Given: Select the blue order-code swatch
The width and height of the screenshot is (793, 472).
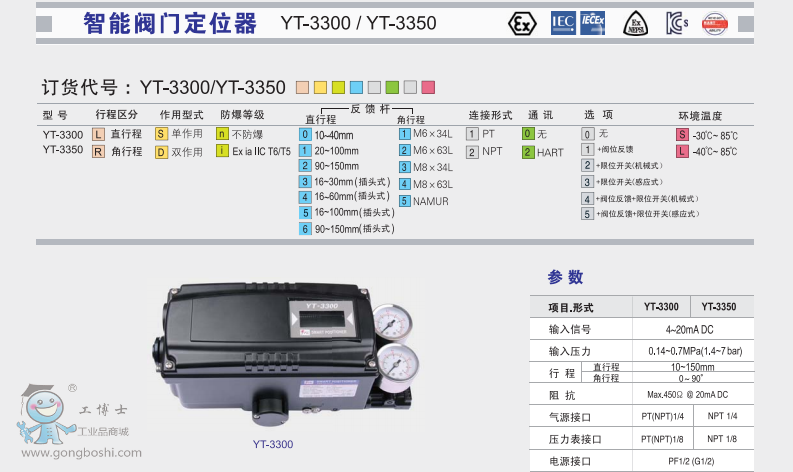Looking at the screenshot, I should coord(357,88).
